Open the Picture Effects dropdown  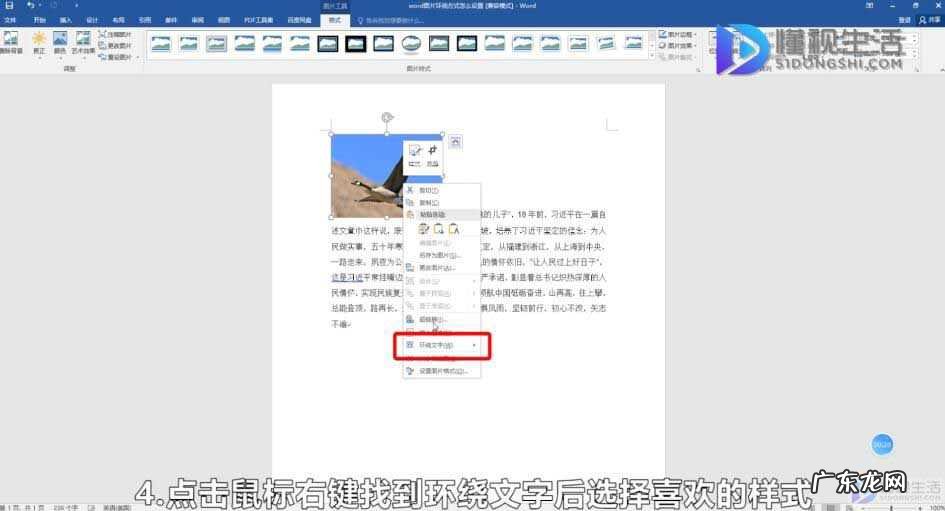(677, 46)
